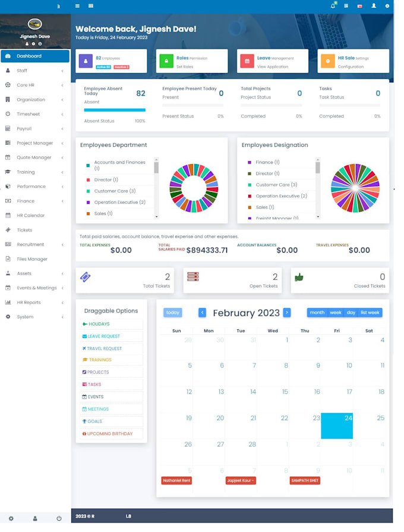
Task: Click the Payroll calculator icon
Action: click(8, 128)
